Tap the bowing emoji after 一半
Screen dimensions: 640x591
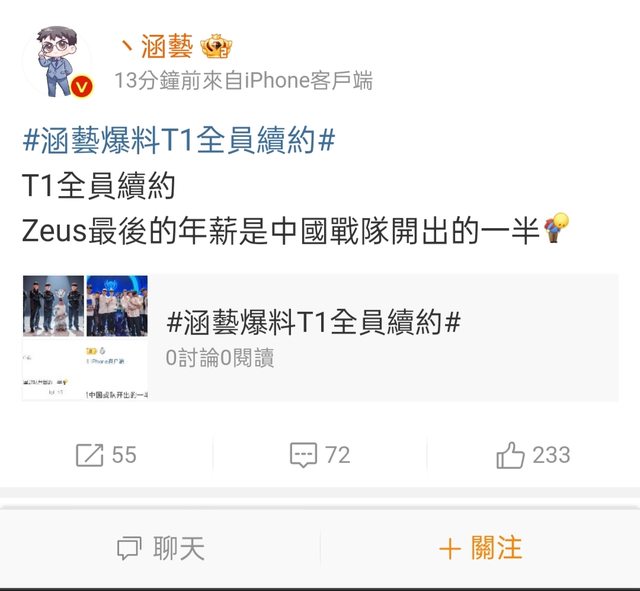pyautogui.click(x=556, y=228)
